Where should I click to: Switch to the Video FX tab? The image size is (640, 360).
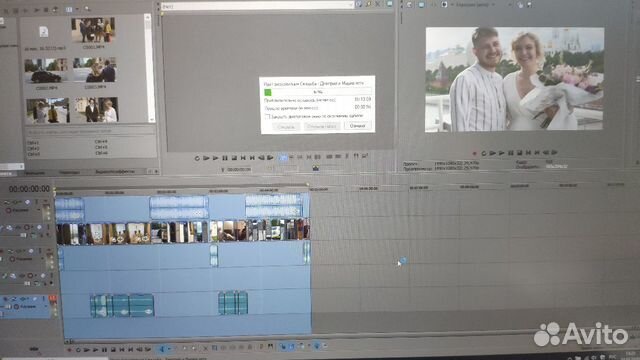(115, 172)
